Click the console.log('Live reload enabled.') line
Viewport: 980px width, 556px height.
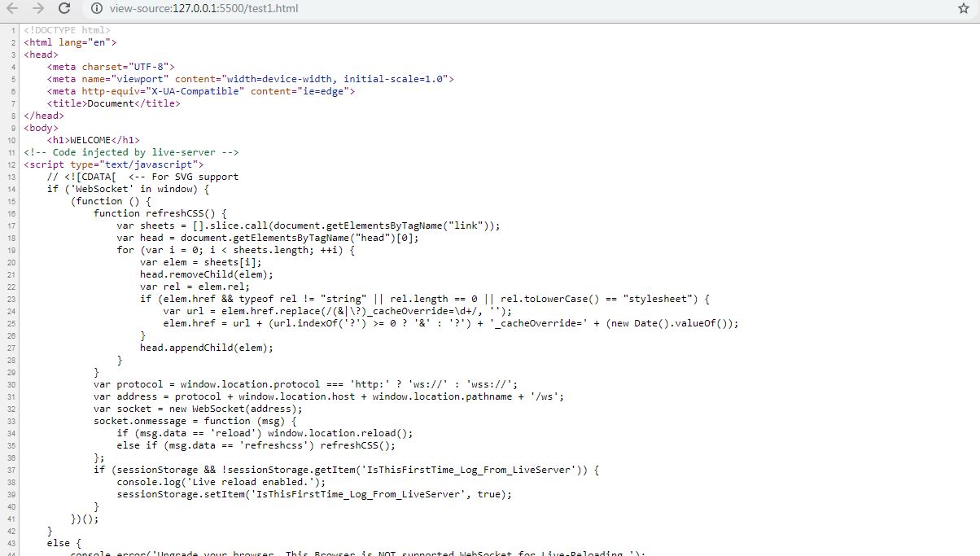click(221, 482)
